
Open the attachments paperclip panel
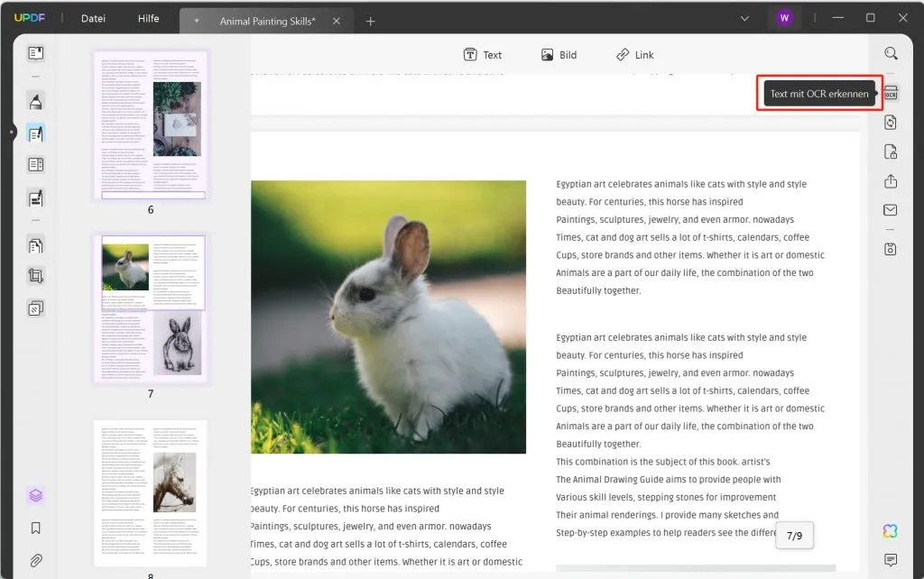35,560
